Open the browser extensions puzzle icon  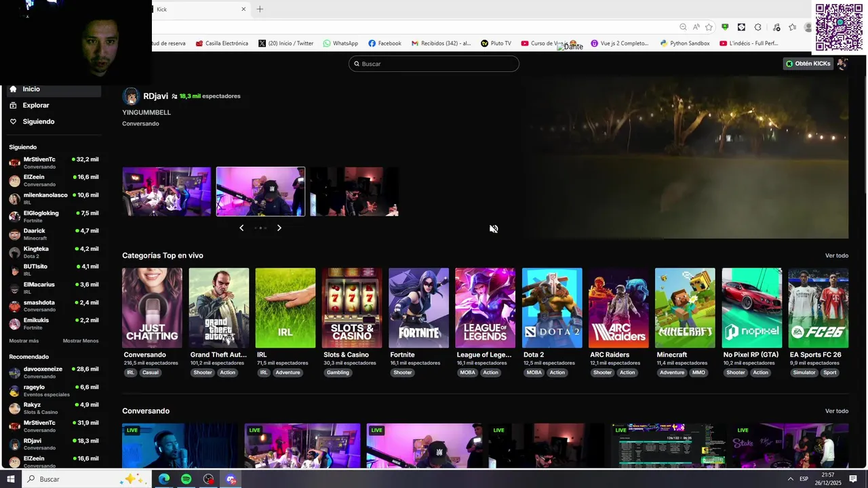[x=757, y=27]
